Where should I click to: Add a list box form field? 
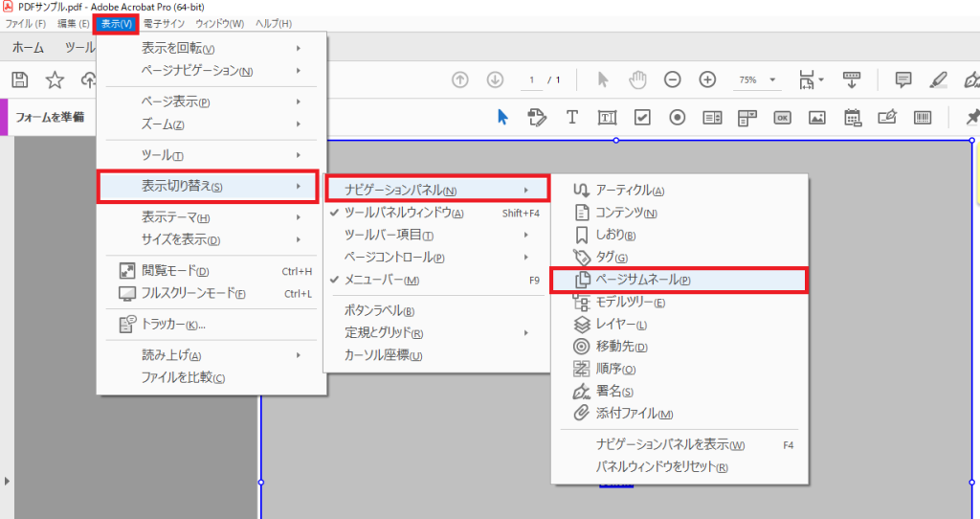(x=712, y=117)
